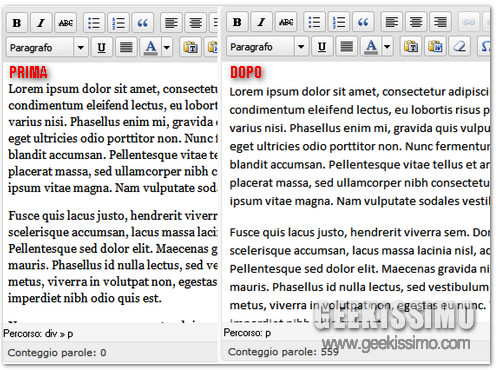Screen dimensions: 500x370
Task: Apply blockquote in the right editor
Action: pos(363,22)
